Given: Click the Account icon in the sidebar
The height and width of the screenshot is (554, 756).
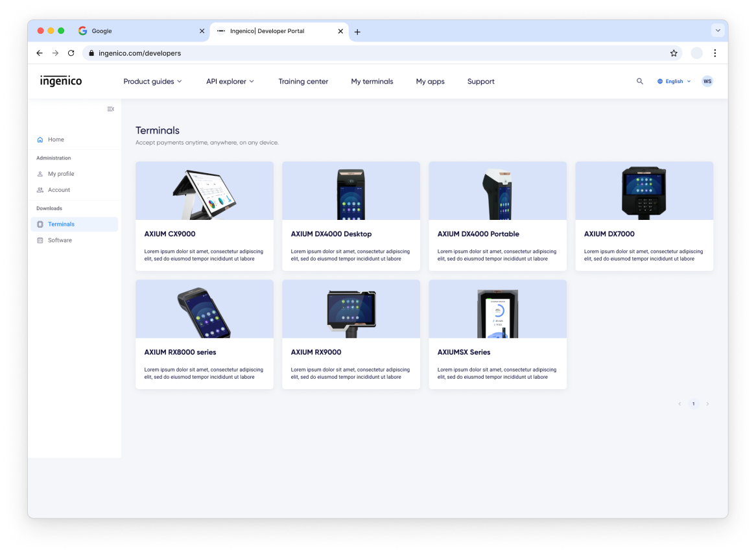Looking at the screenshot, I should (x=41, y=190).
